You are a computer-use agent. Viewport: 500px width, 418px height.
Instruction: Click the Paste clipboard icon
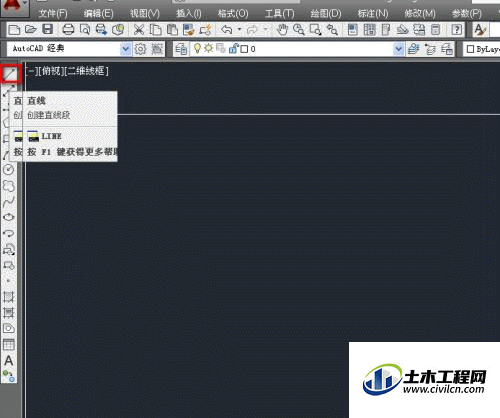[172, 30]
